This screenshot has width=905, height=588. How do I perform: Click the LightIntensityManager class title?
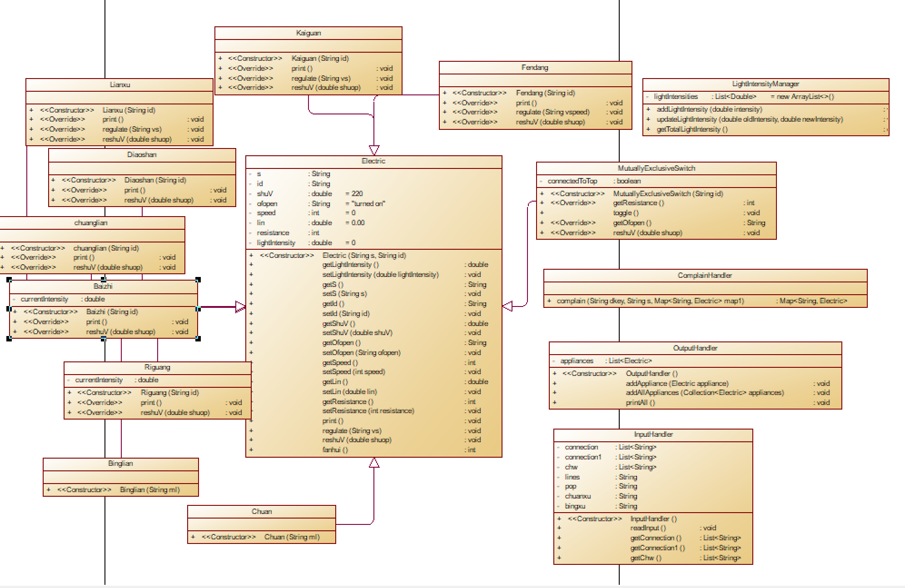click(x=765, y=84)
